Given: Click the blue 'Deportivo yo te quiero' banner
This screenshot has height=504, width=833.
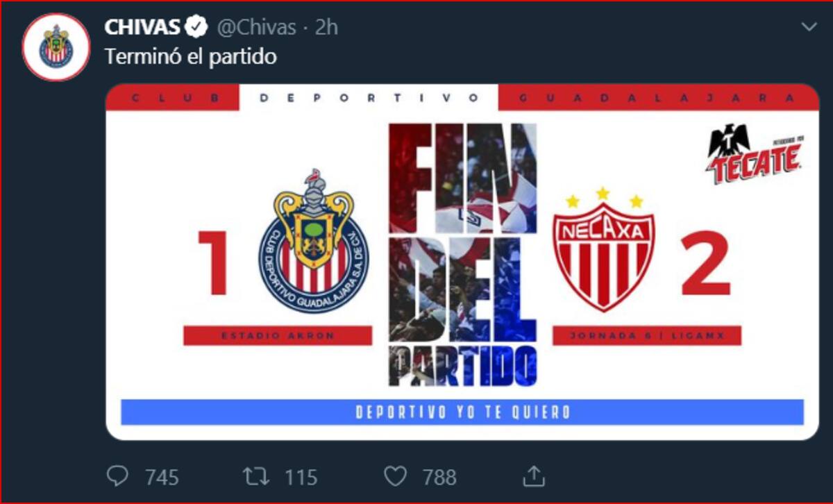Looking at the screenshot, I should (x=462, y=412).
